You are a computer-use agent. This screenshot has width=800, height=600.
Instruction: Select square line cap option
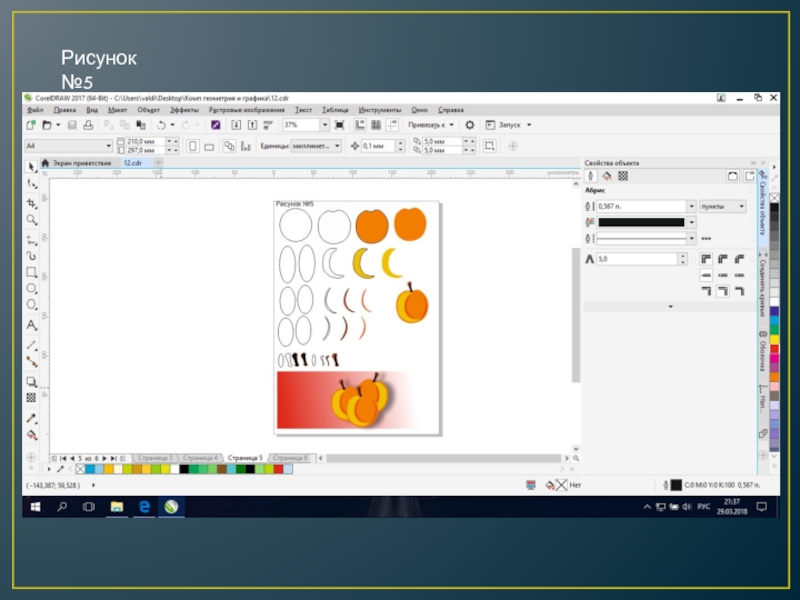click(706, 275)
